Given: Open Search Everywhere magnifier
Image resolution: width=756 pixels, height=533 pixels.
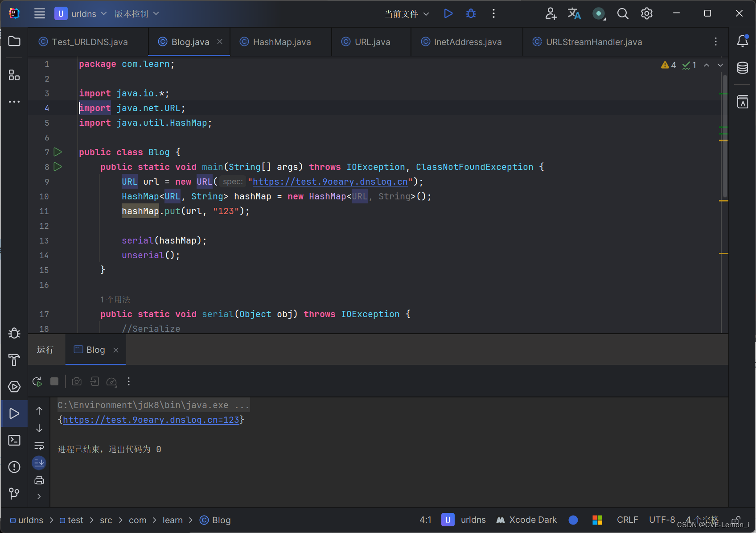Looking at the screenshot, I should 623,13.
